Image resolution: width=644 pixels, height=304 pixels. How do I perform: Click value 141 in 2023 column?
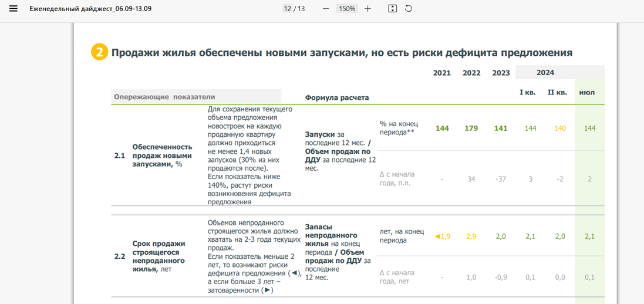click(x=501, y=128)
